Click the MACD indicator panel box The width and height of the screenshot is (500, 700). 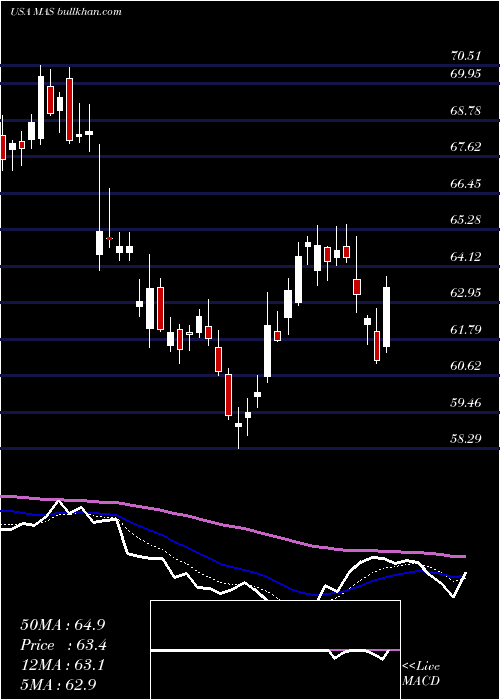tap(275, 650)
